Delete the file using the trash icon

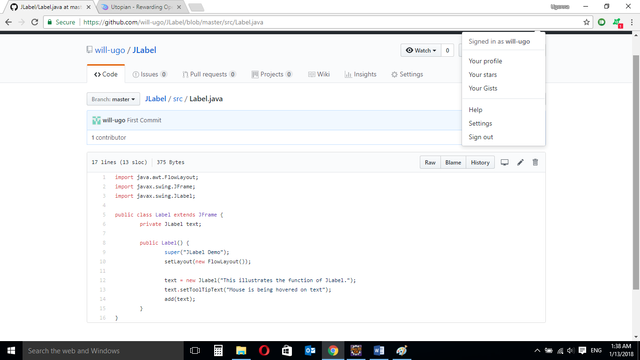point(535,162)
